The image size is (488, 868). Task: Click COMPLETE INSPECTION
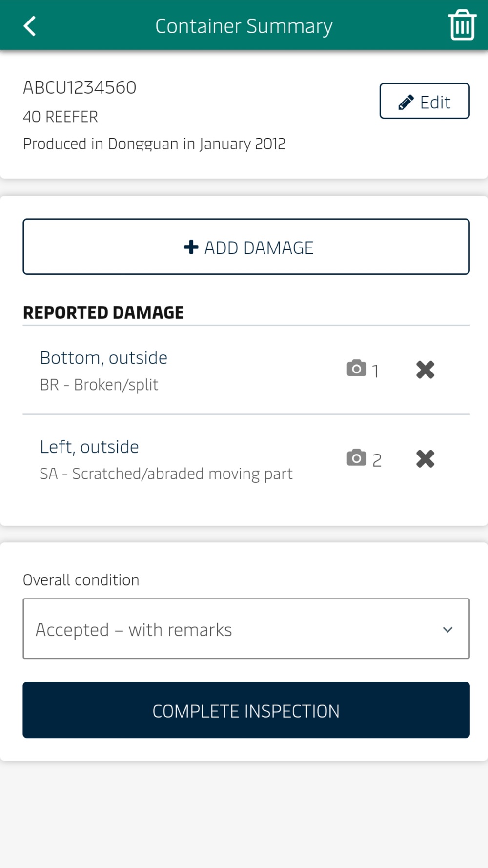[246, 710]
